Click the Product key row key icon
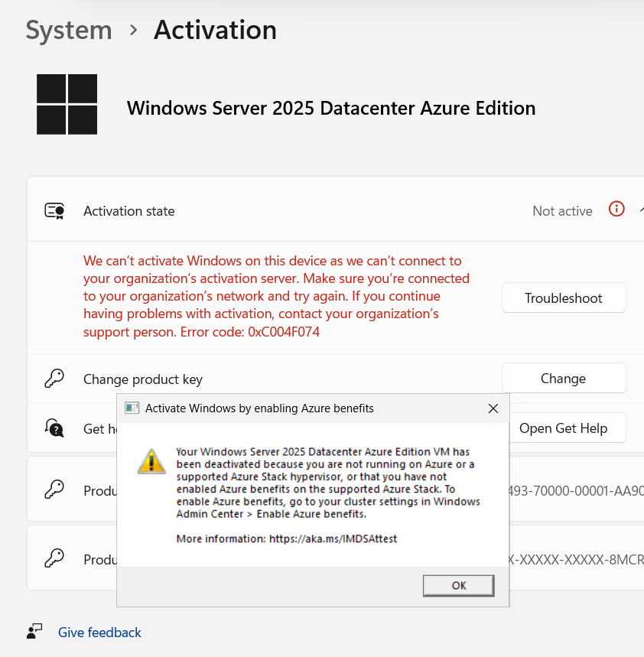Screen dimensions: 644x657 point(54,558)
